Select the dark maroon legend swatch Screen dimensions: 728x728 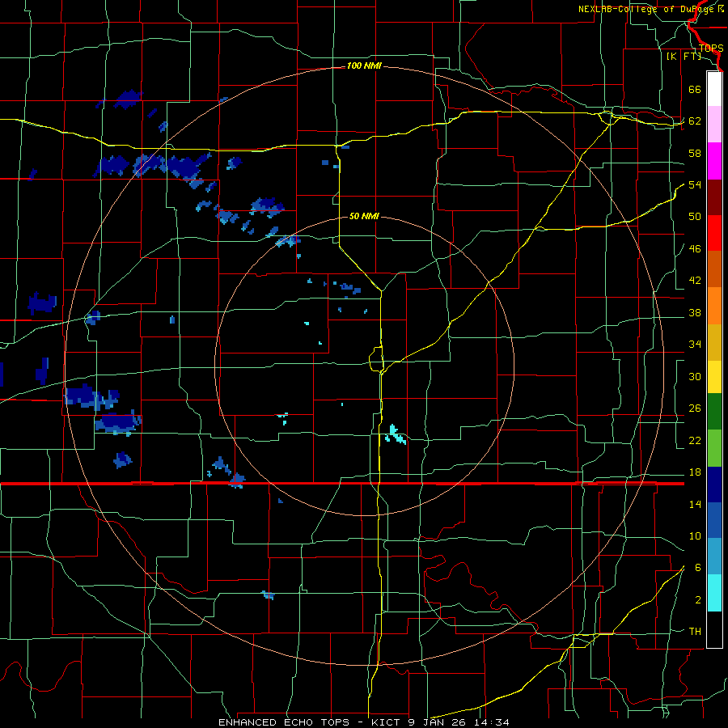tap(714, 197)
